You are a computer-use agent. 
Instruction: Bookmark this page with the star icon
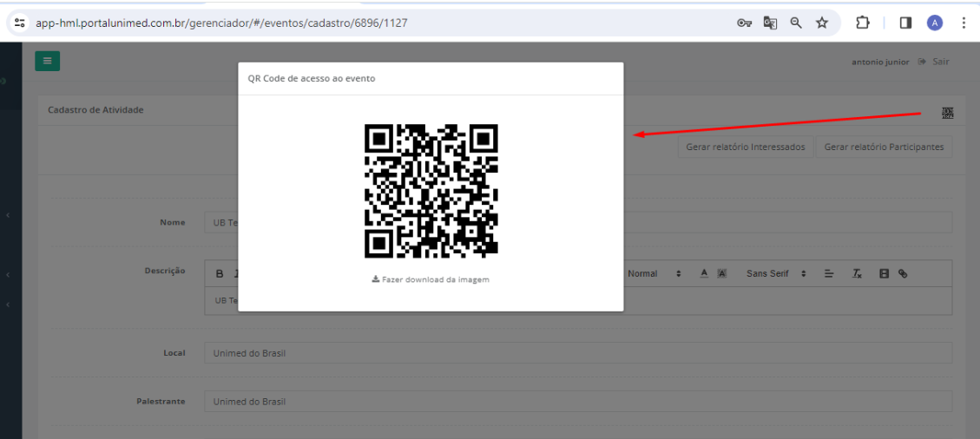(822, 23)
